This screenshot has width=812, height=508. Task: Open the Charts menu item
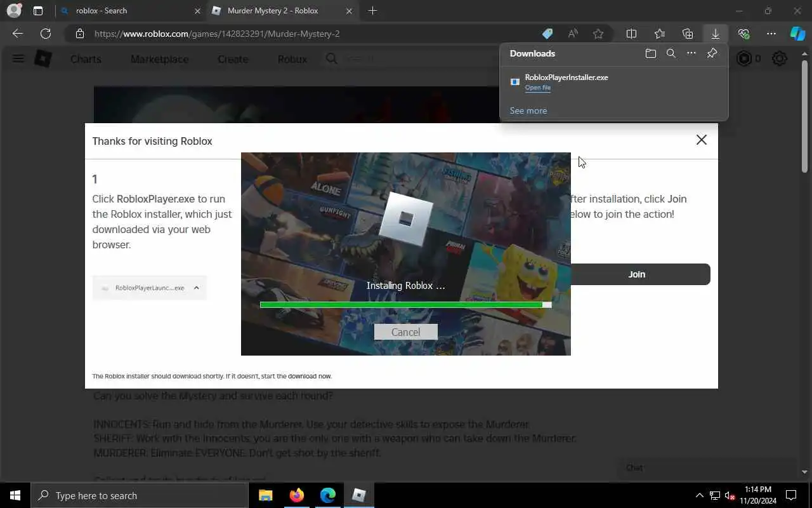click(86, 59)
